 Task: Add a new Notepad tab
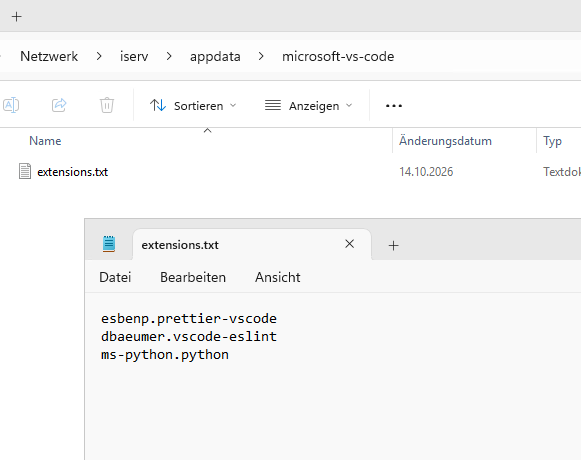coord(394,245)
